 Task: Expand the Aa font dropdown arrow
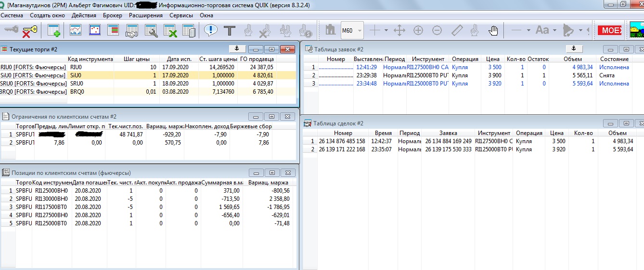[555, 31]
